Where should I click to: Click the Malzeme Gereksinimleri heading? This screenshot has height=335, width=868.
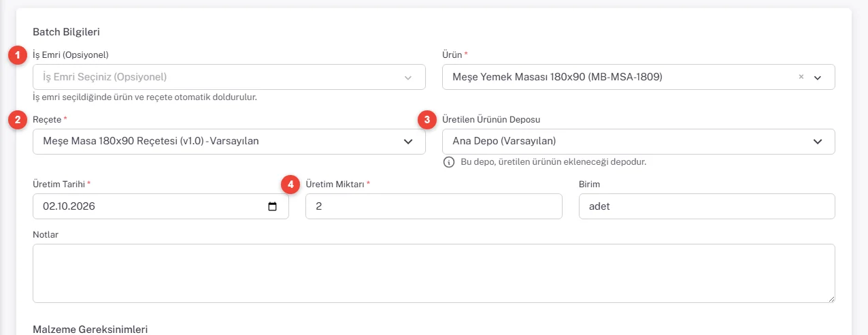pos(90,330)
